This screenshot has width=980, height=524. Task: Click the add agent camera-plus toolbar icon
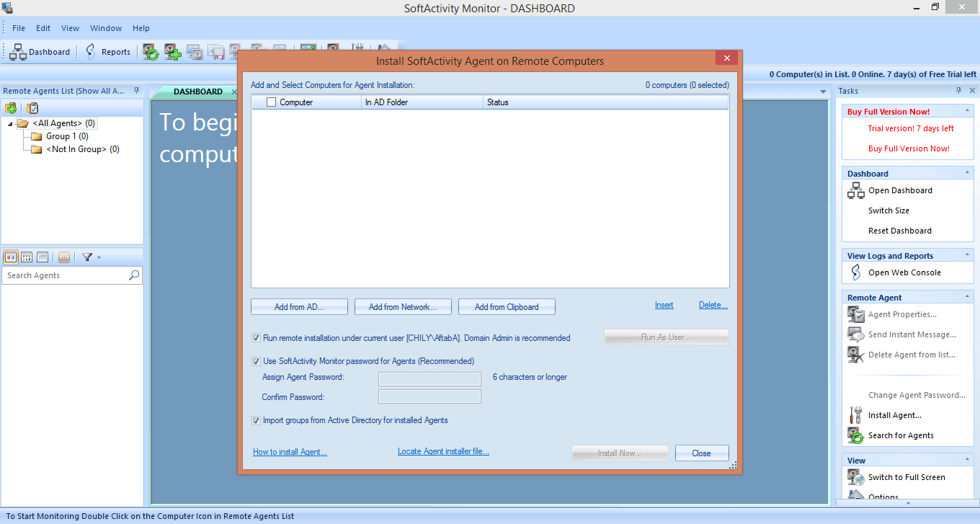tap(172, 52)
